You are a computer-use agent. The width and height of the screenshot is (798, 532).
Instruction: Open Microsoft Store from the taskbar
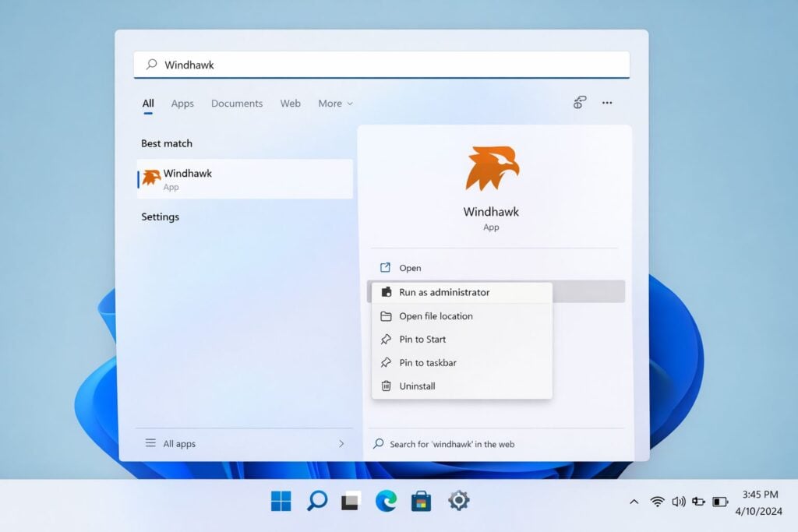(x=421, y=501)
